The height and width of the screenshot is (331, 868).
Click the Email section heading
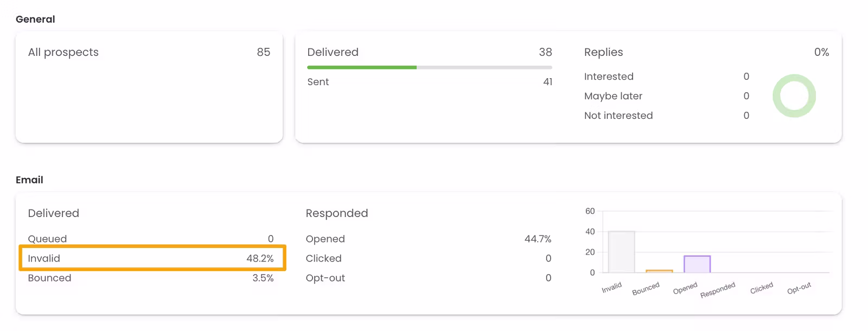(29, 180)
